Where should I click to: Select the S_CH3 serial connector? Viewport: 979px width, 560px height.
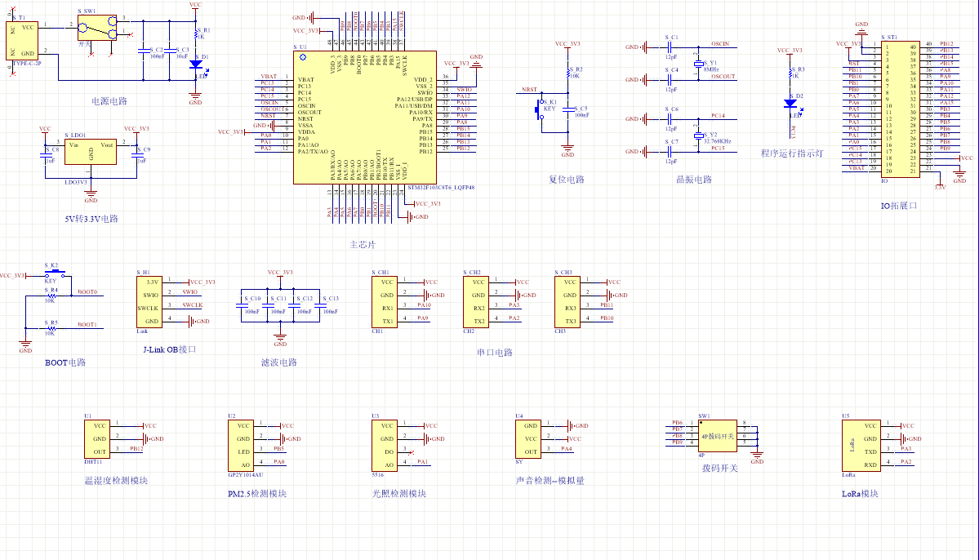coord(567,302)
